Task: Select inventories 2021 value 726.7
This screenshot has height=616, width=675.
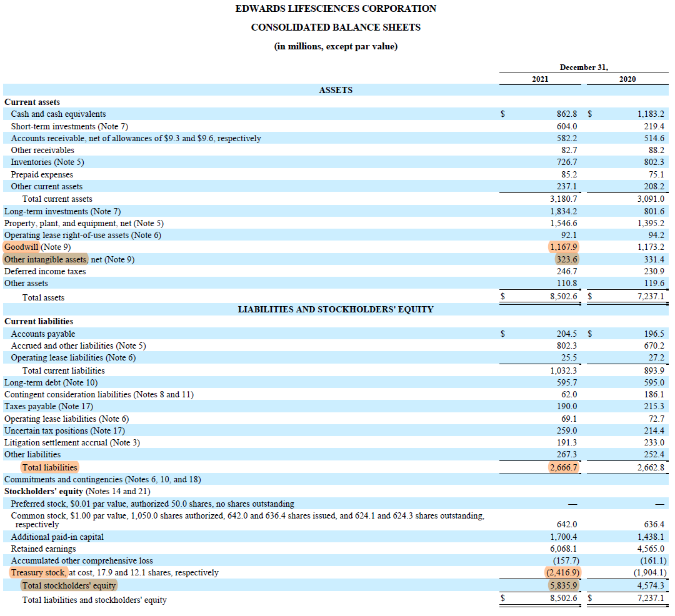Action: [x=566, y=162]
